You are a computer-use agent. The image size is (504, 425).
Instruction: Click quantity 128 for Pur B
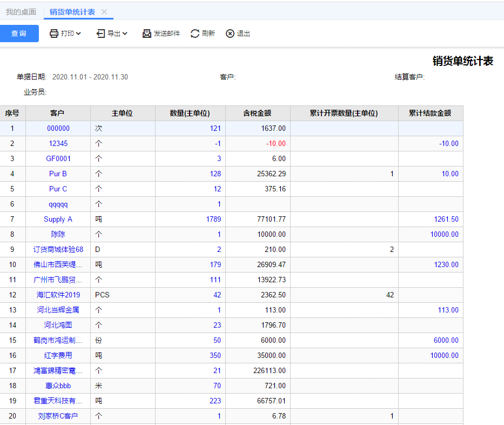coord(216,174)
